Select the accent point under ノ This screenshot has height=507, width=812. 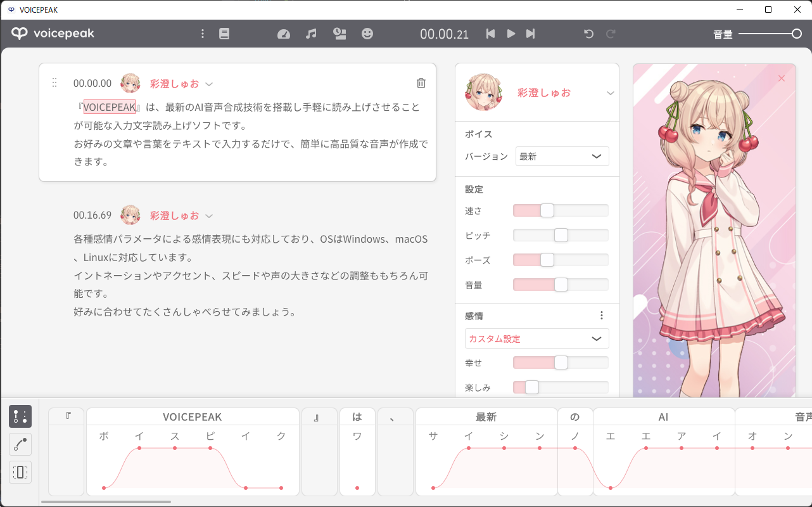(x=575, y=448)
